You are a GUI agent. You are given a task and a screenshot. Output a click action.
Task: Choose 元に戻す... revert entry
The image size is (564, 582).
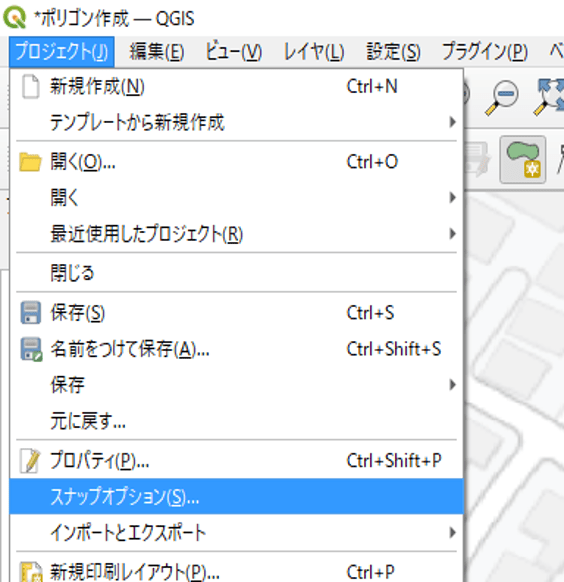tap(236, 421)
